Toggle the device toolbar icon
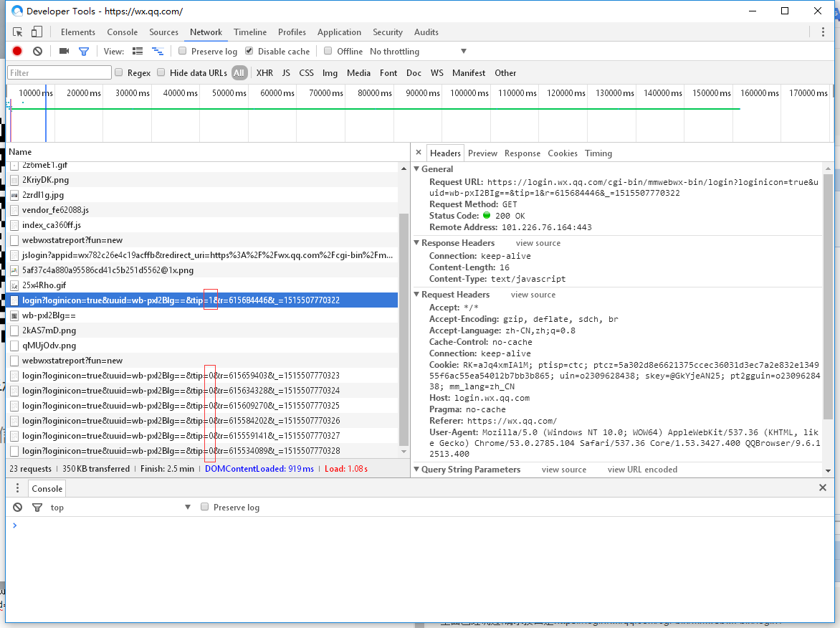This screenshot has width=840, height=628. (37, 32)
